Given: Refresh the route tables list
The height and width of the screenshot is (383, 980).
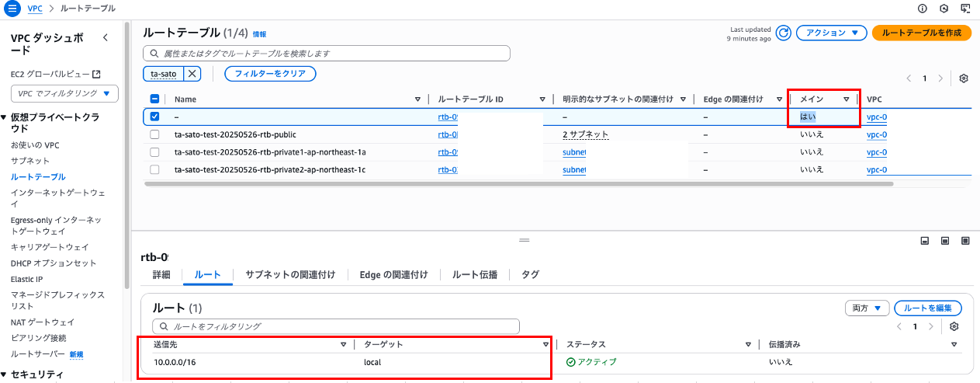Looking at the screenshot, I should 784,33.
